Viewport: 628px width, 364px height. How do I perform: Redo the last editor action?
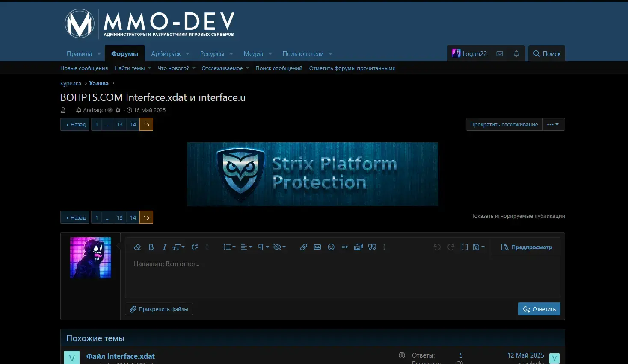point(450,247)
